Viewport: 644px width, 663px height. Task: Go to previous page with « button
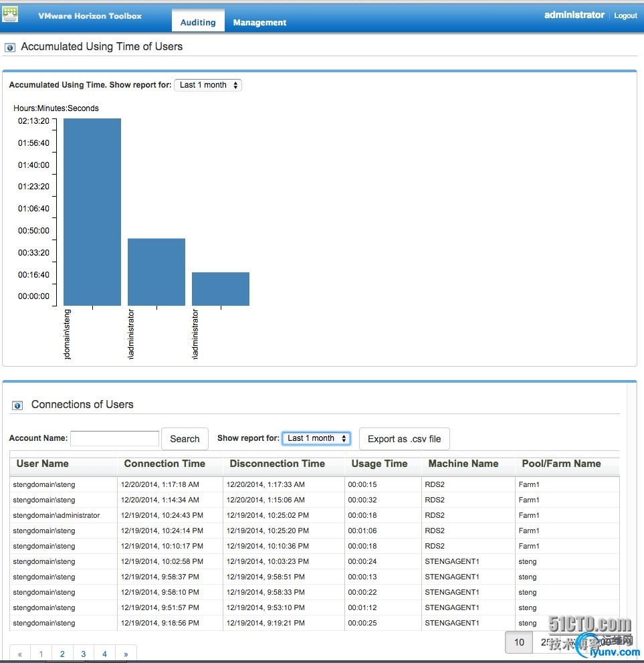tap(20, 654)
